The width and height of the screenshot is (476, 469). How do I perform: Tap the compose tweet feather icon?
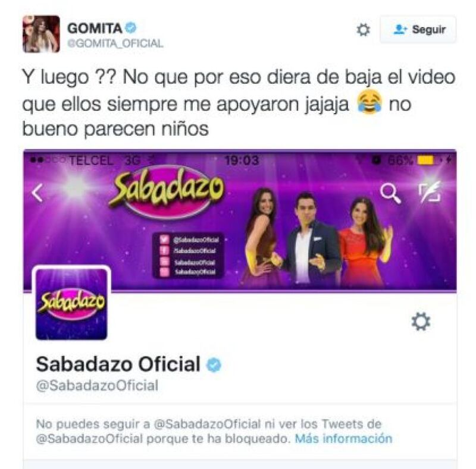click(x=430, y=192)
